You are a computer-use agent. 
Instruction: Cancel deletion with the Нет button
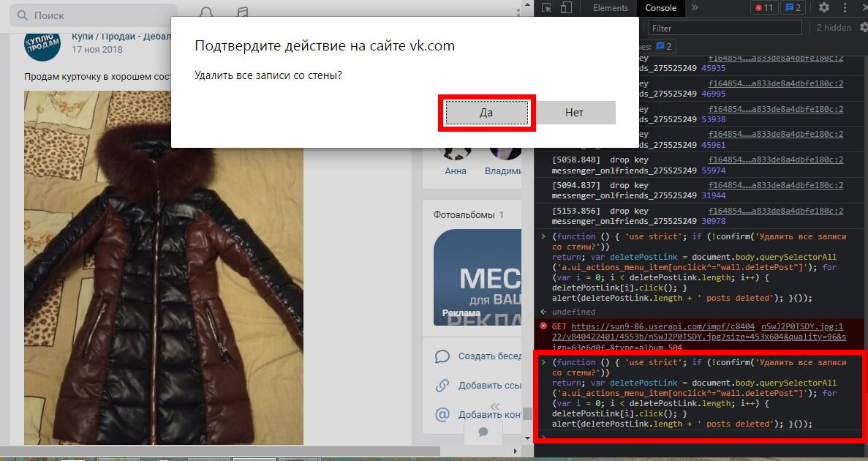pos(574,113)
